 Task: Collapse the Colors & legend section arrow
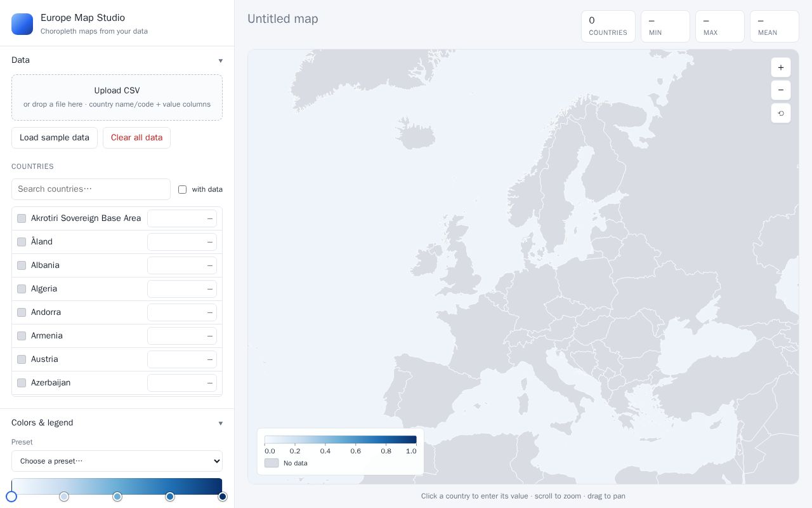(221, 423)
